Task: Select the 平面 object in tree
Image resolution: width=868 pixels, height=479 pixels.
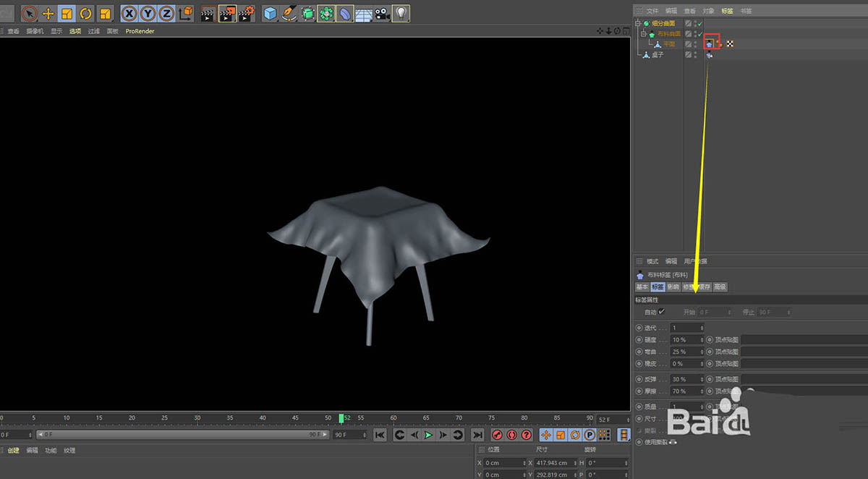Action: 669,44
